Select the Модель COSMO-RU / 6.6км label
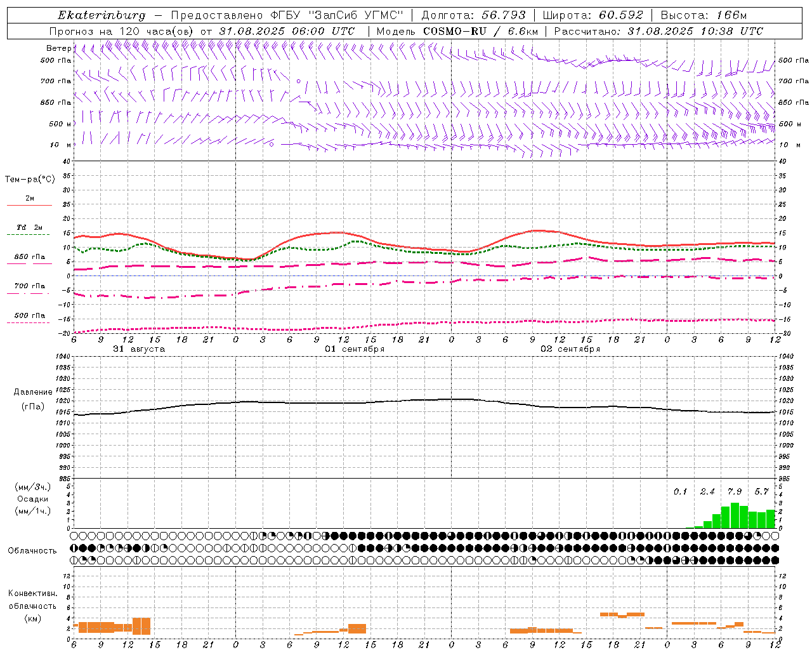The height and width of the screenshot is (650, 812). point(457,31)
